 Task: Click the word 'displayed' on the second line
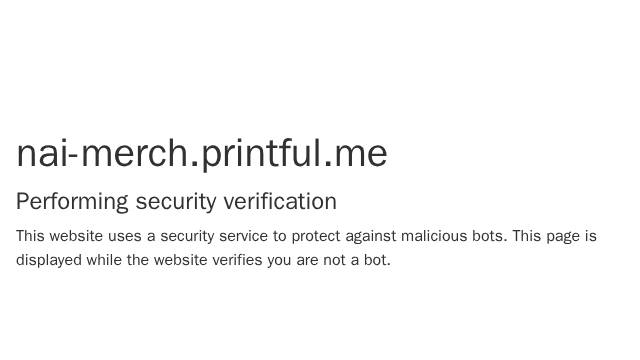(49, 260)
